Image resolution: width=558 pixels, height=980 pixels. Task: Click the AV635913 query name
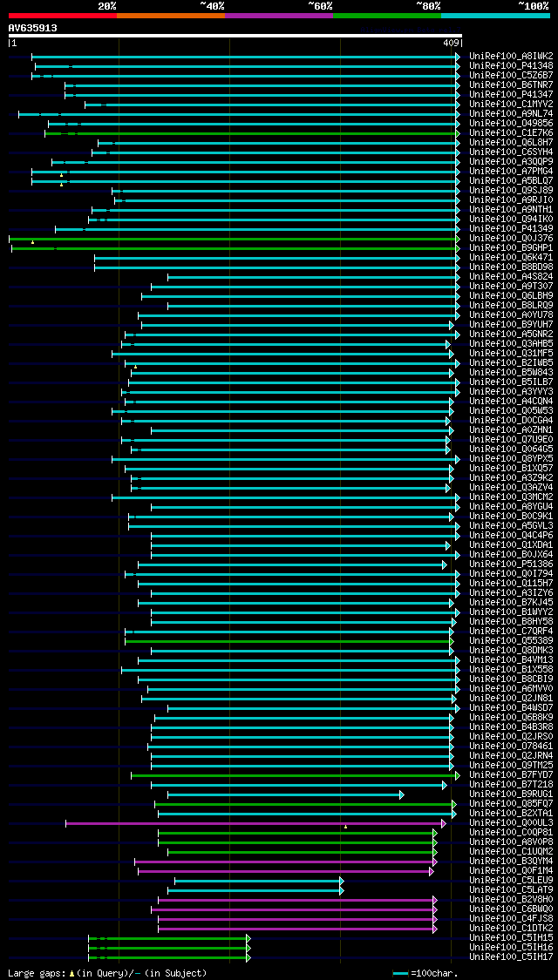click(33, 28)
